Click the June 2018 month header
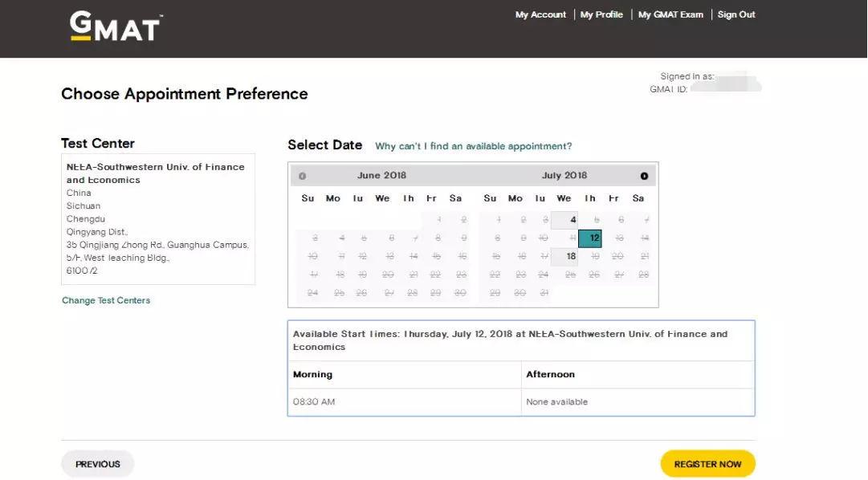Image resolution: width=868 pixels, height=480 pixels. 381,176
